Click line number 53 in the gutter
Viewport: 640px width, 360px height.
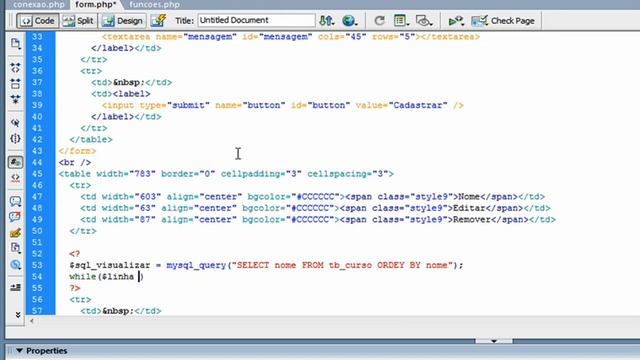37,265
